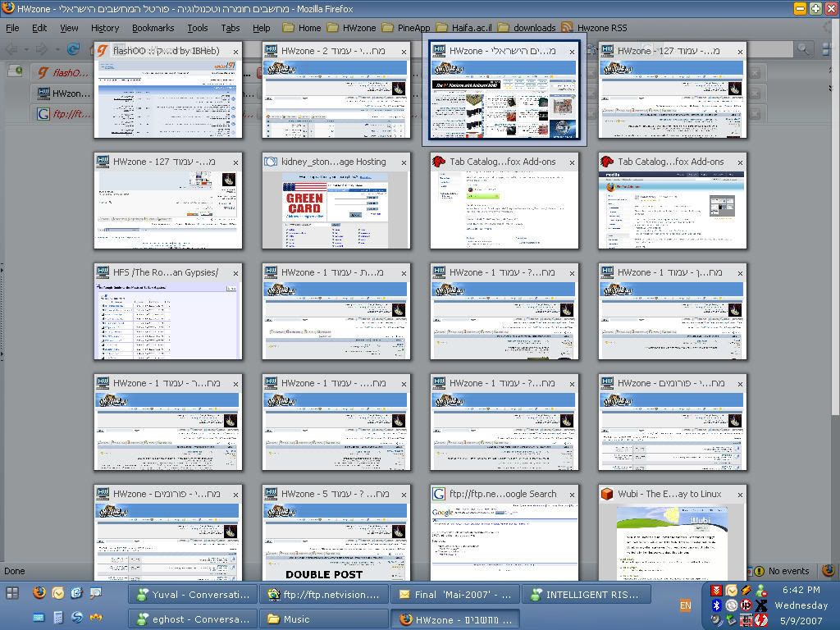Open the Bookmarks menu

click(153, 28)
